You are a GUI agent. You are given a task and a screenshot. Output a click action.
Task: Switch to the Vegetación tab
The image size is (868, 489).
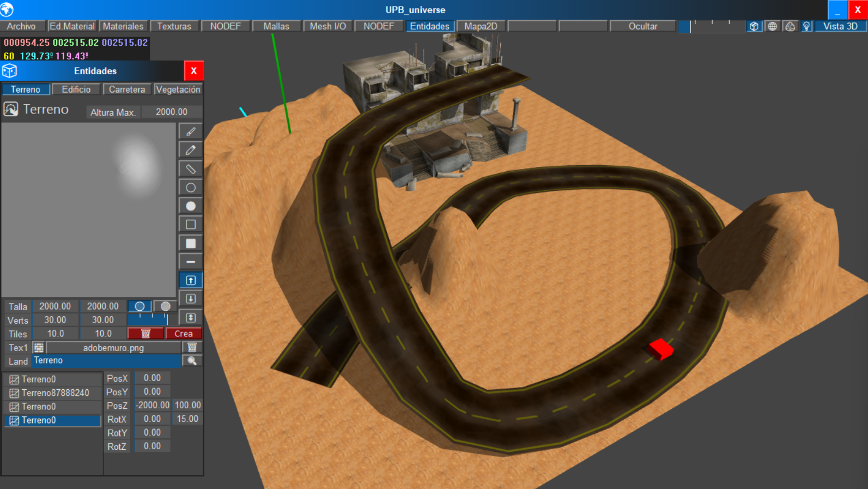coord(178,89)
